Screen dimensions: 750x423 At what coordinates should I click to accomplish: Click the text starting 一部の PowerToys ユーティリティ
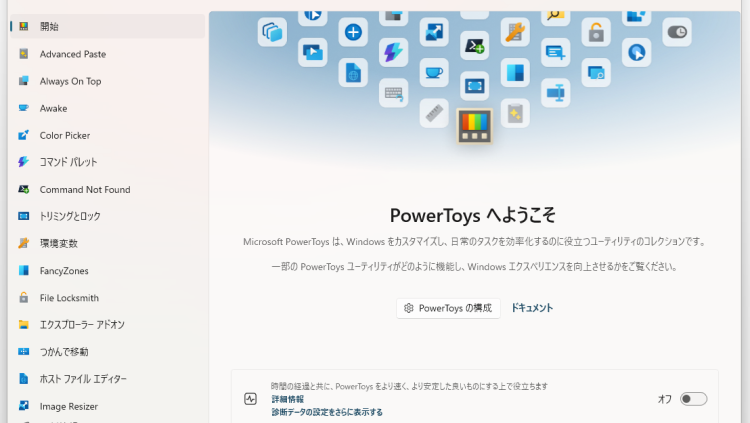point(474,267)
